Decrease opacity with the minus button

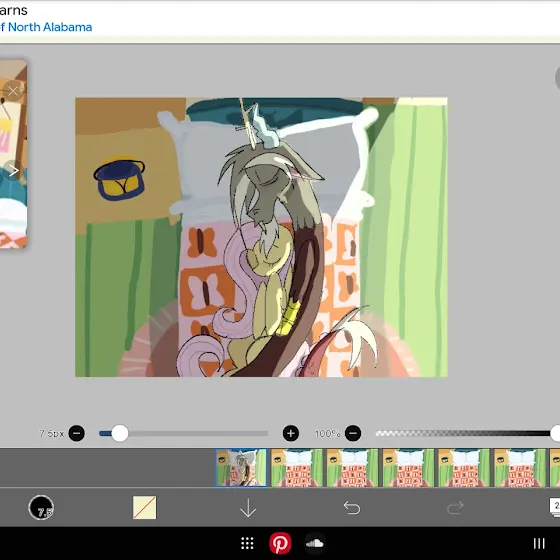point(353,434)
